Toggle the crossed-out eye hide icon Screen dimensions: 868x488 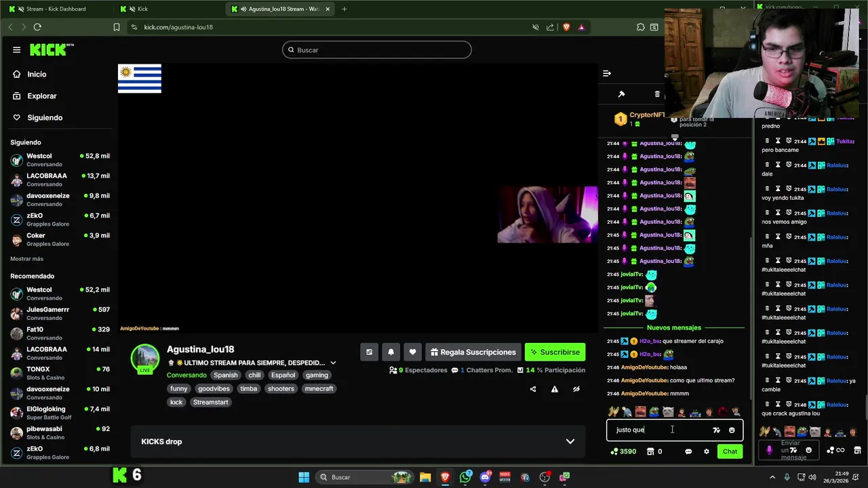576,389
